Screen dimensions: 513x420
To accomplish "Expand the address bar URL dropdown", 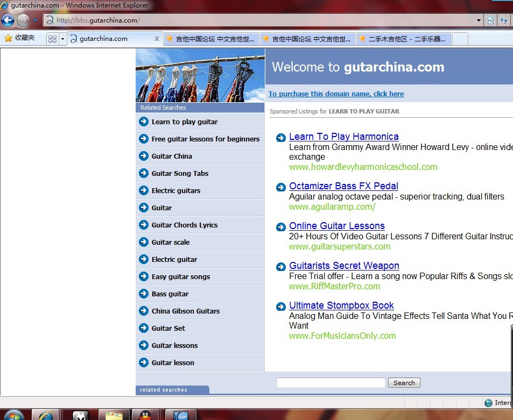I will [479, 20].
